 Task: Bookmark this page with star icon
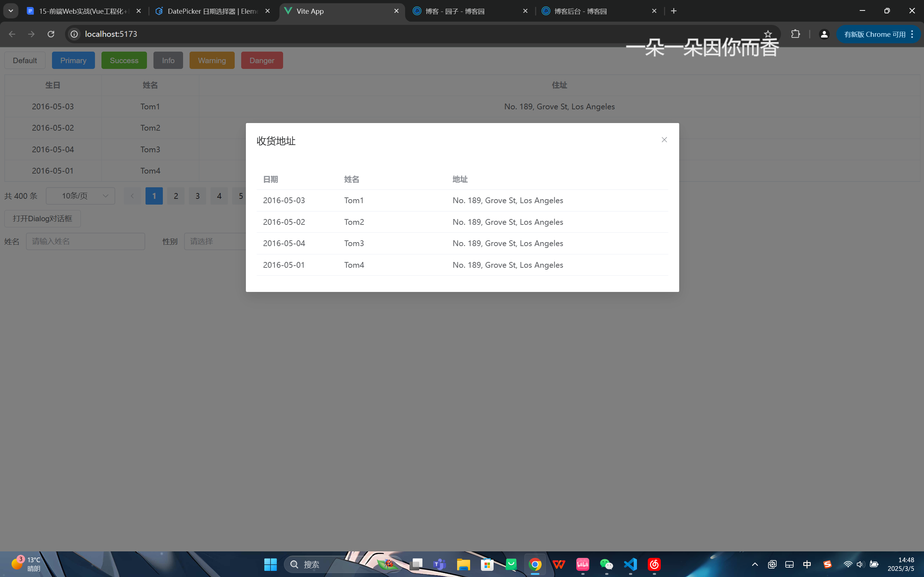768,34
